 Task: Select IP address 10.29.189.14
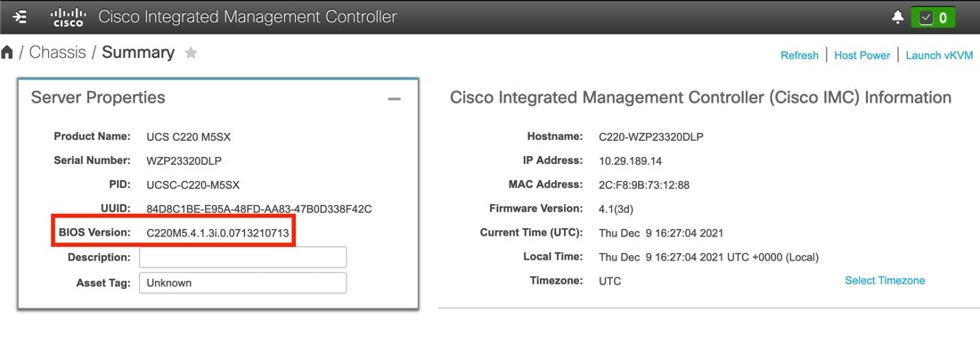[x=630, y=160]
